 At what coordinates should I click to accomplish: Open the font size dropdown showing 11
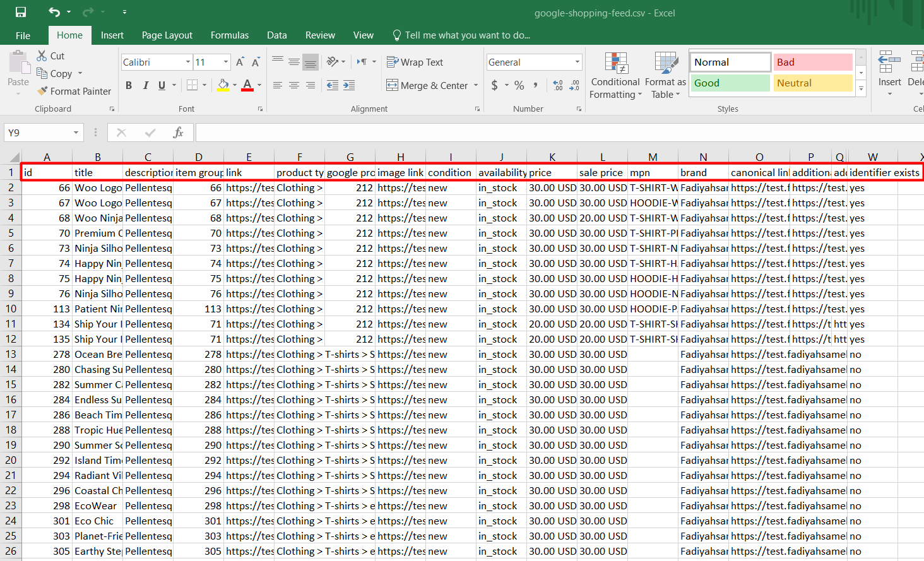click(226, 62)
